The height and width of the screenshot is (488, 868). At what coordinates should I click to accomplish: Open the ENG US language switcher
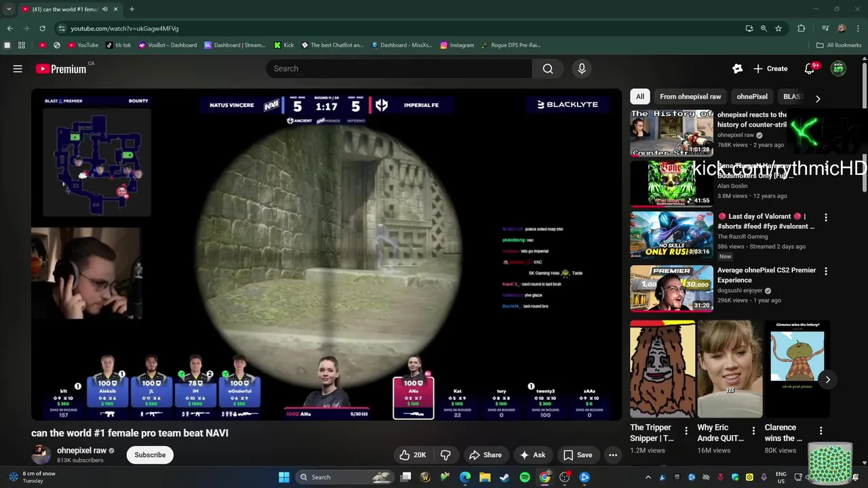click(781, 477)
